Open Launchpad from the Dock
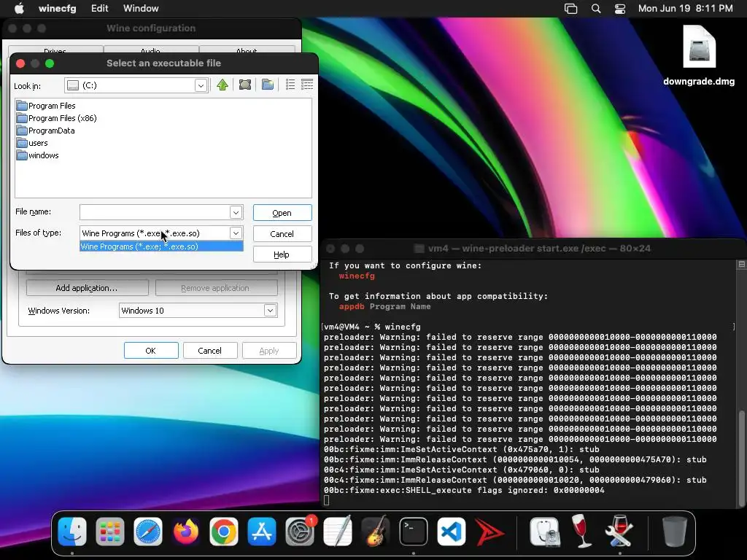The height and width of the screenshot is (560, 747). tap(110, 532)
